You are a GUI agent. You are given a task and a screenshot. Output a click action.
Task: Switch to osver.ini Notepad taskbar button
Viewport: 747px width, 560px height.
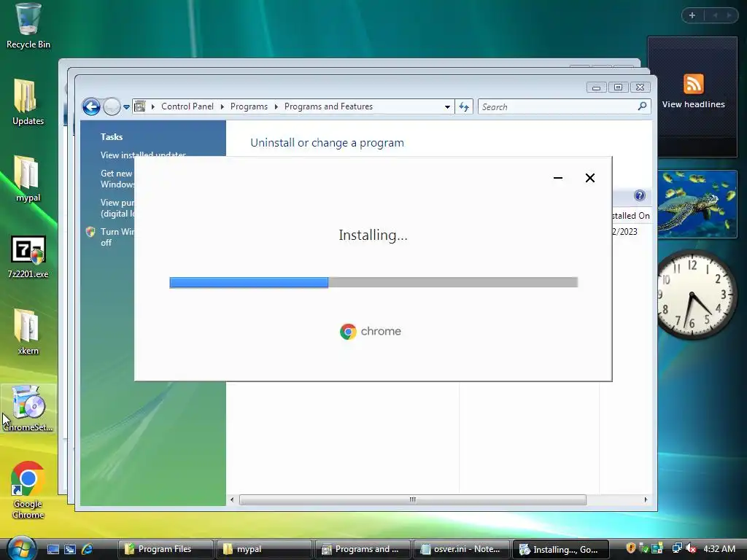point(461,549)
